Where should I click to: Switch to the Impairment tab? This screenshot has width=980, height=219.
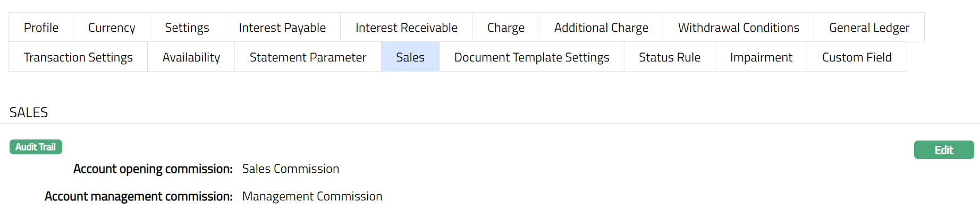point(761,57)
